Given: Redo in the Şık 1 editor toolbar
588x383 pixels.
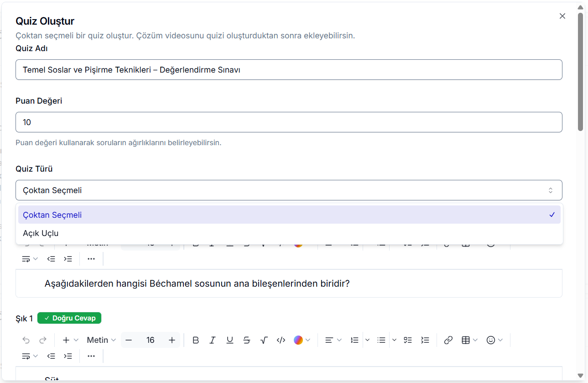Looking at the screenshot, I should 43,340.
